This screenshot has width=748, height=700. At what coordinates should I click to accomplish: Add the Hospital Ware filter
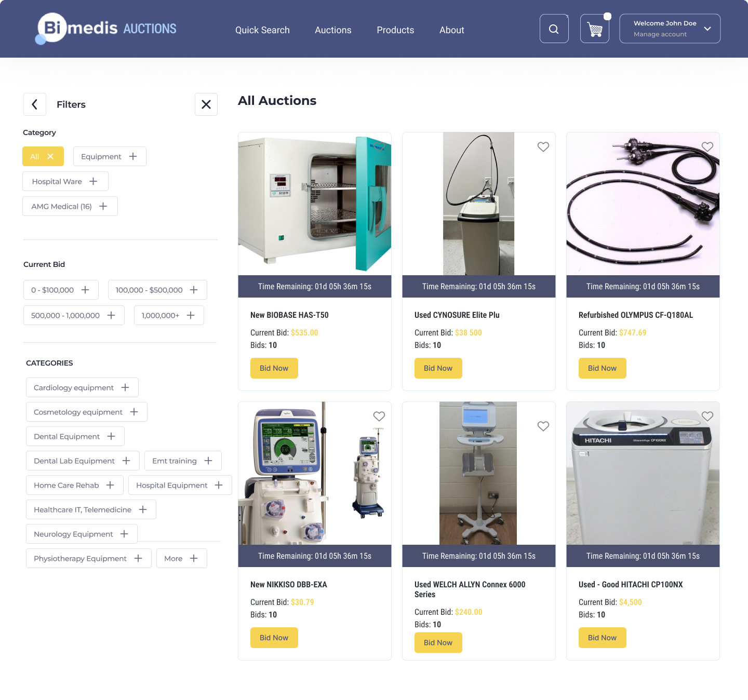click(x=65, y=181)
